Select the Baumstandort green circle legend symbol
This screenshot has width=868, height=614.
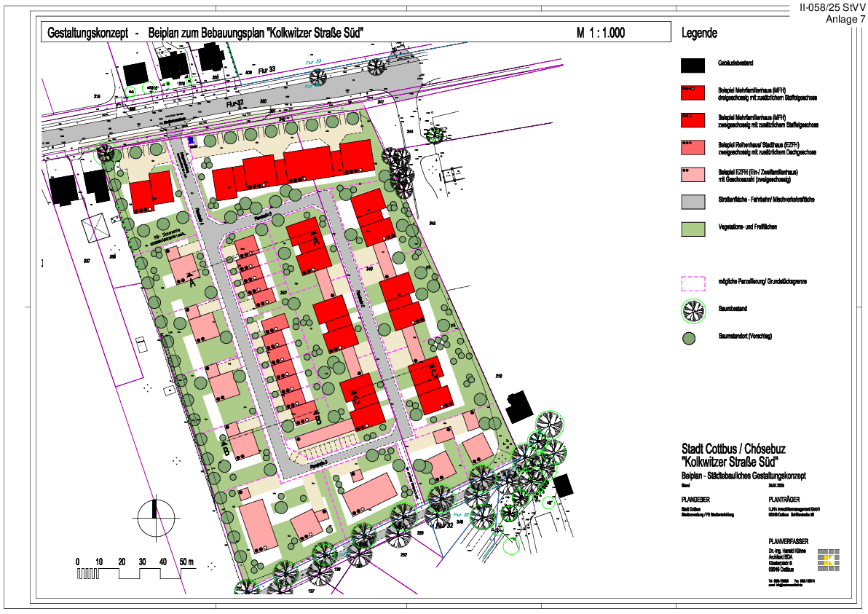pos(690,338)
